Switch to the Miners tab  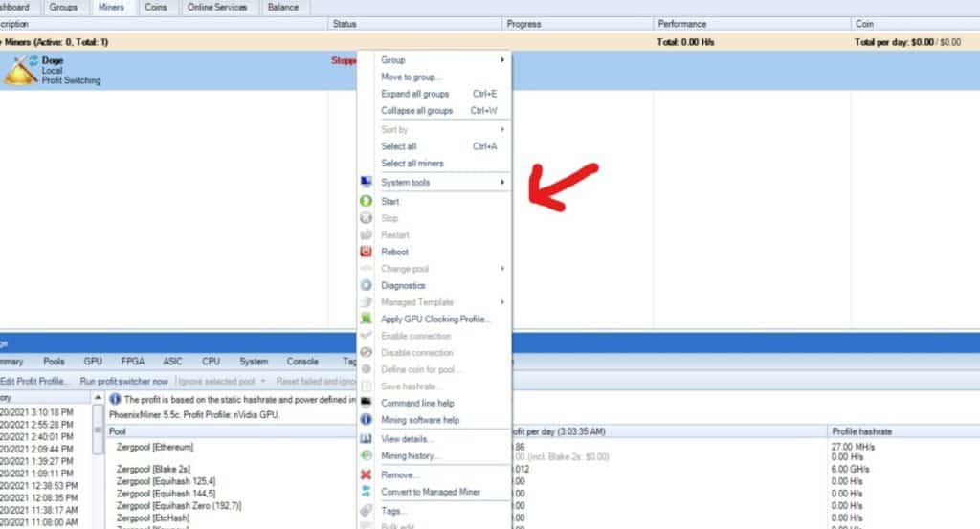(x=111, y=8)
